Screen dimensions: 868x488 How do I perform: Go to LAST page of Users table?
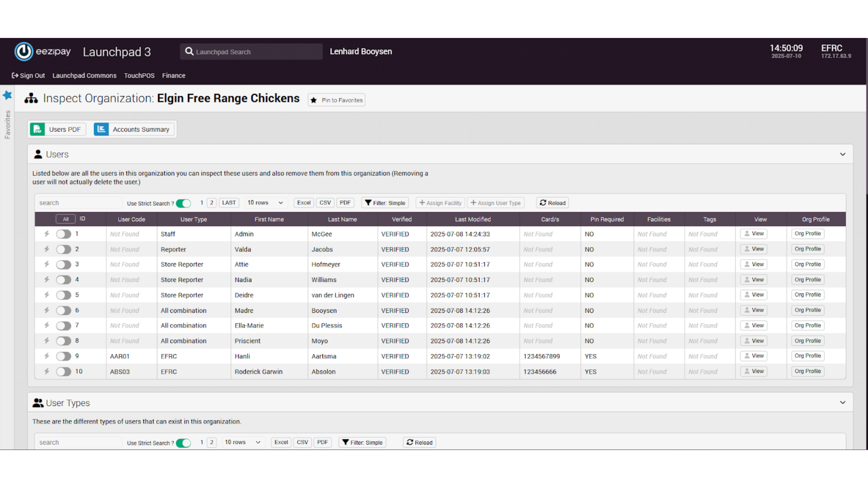tap(229, 203)
